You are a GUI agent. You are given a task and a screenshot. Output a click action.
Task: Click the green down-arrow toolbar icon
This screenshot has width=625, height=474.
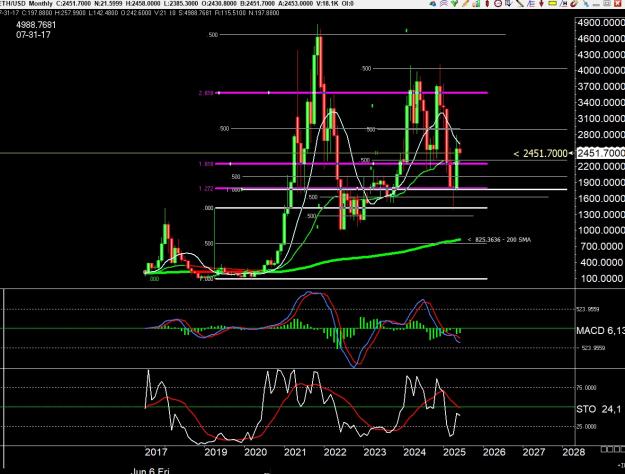click(454, 3)
